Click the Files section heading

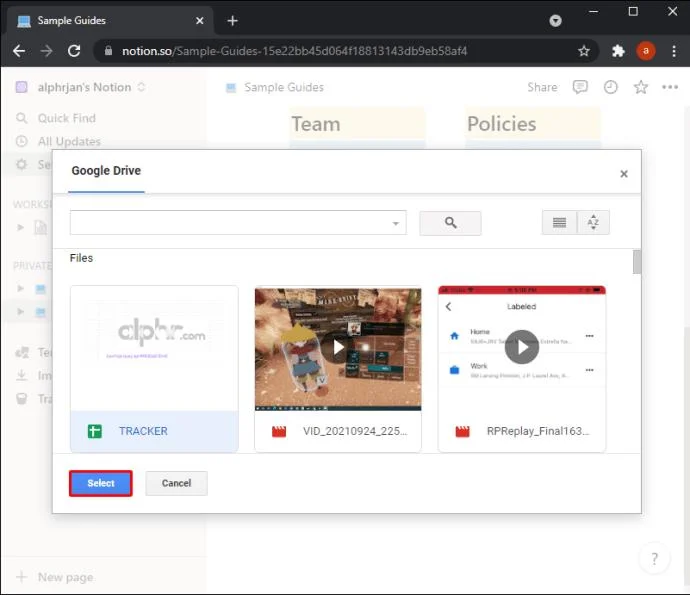coord(81,258)
